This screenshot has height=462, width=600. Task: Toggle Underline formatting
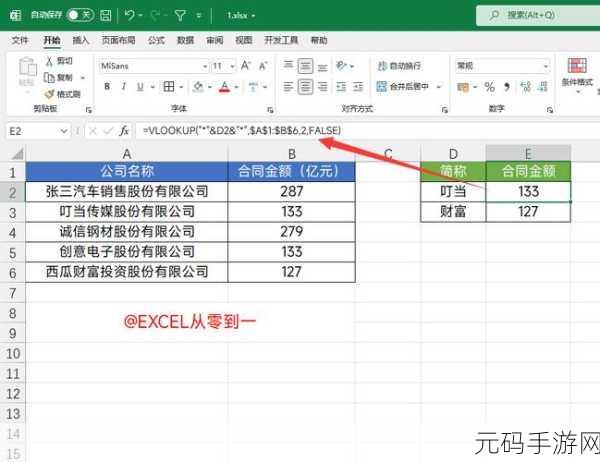pyautogui.click(x=140, y=87)
